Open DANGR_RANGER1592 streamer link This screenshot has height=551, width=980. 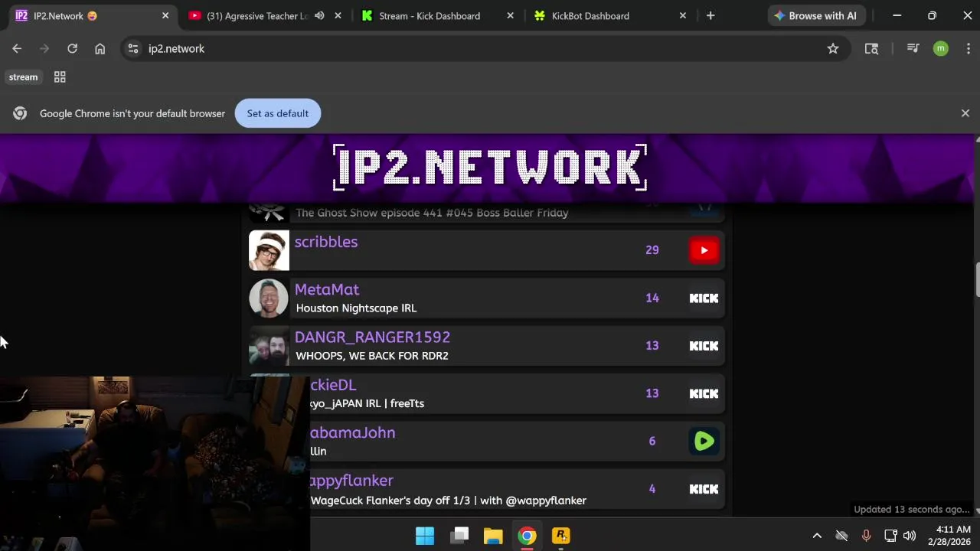(372, 337)
